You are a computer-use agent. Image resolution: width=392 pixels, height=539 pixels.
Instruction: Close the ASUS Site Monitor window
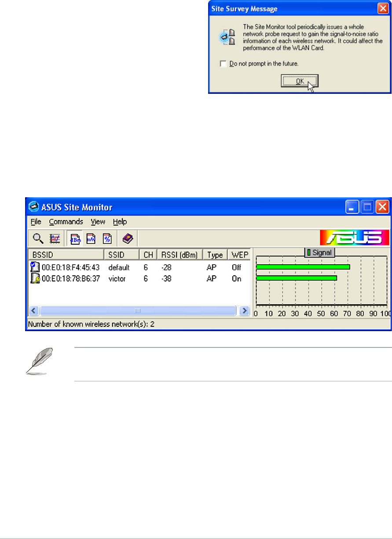382,207
